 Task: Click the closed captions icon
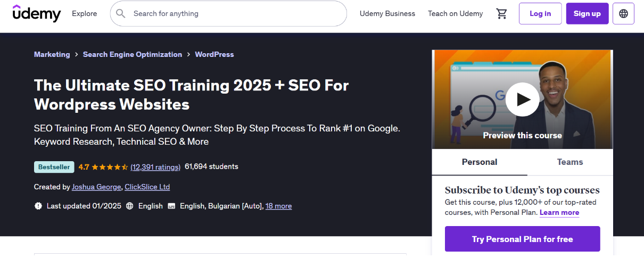[171, 206]
